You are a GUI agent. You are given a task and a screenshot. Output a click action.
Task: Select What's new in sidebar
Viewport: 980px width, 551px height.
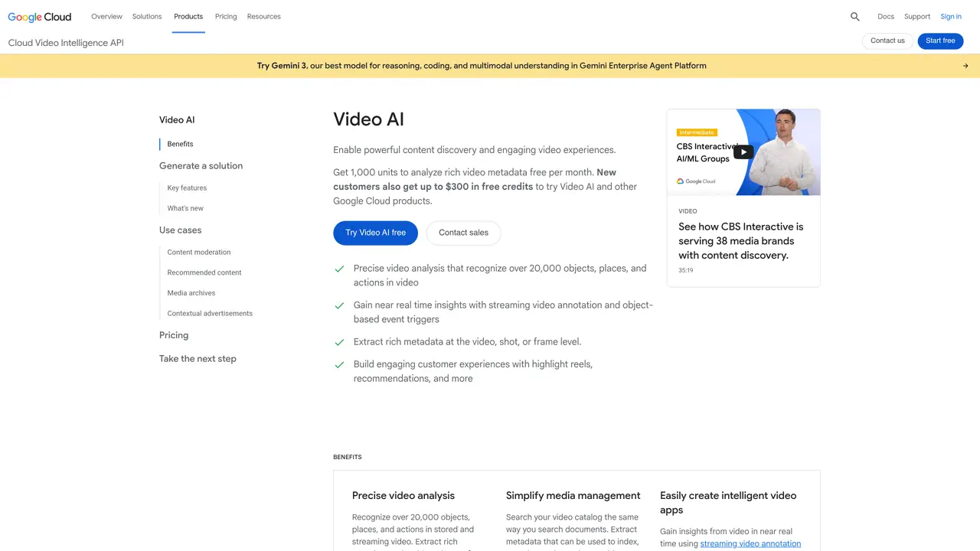coord(185,208)
